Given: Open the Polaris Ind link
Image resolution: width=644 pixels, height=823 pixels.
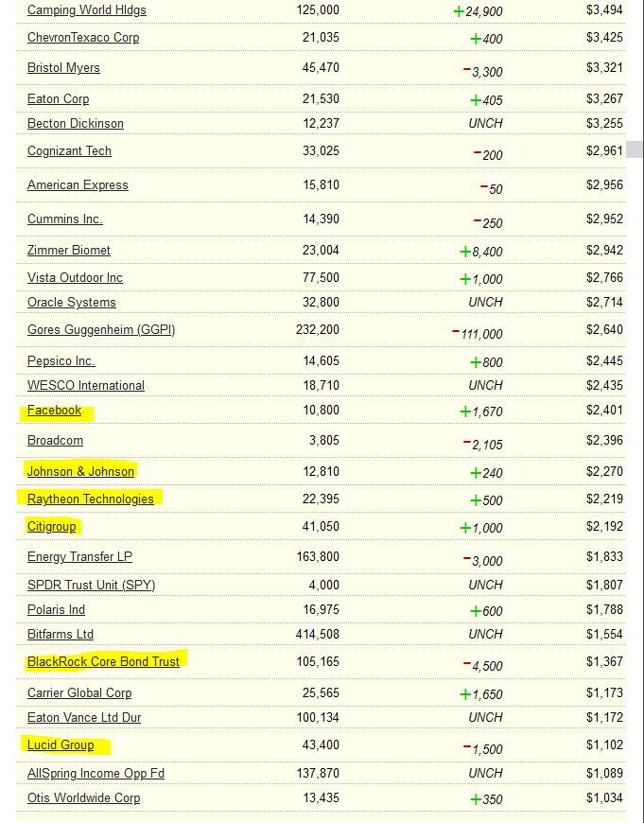Looking at the screenshot, I should 56,610.
